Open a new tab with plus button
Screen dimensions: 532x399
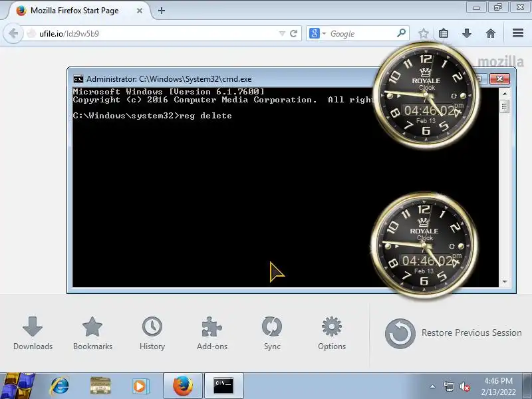click(162, 11)
